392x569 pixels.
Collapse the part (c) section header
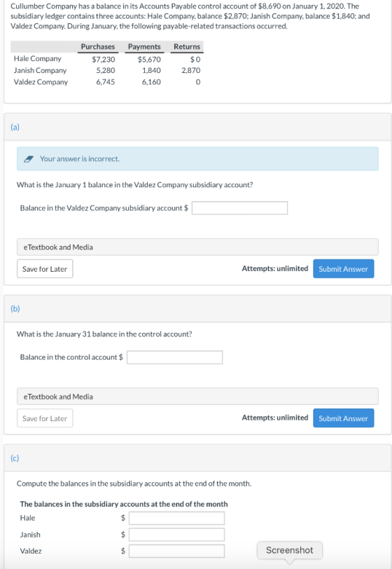coord(197,458)
